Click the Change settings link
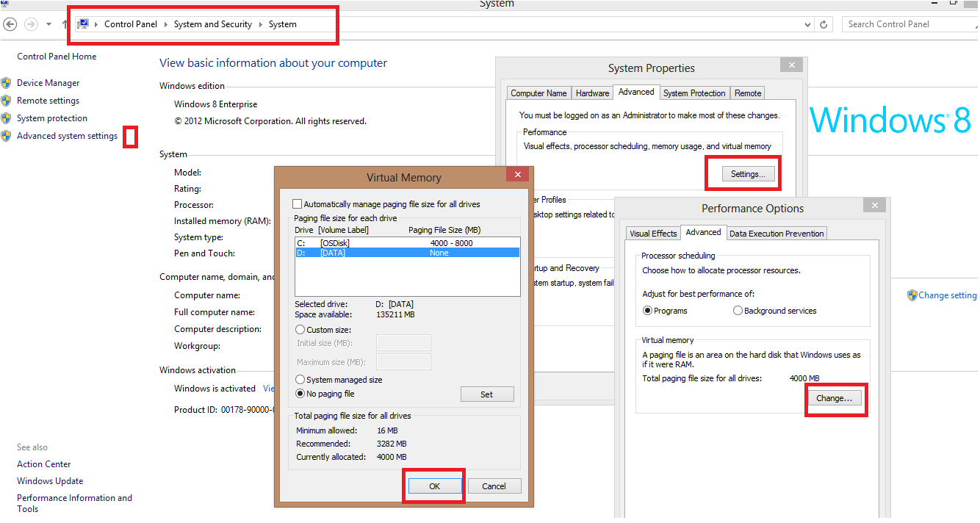The width and height of the screenshot is (980, 523). 948,295
